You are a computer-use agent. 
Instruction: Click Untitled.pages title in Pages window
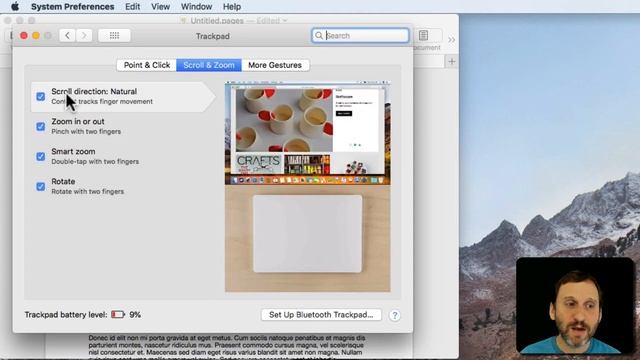click(217, 20)
